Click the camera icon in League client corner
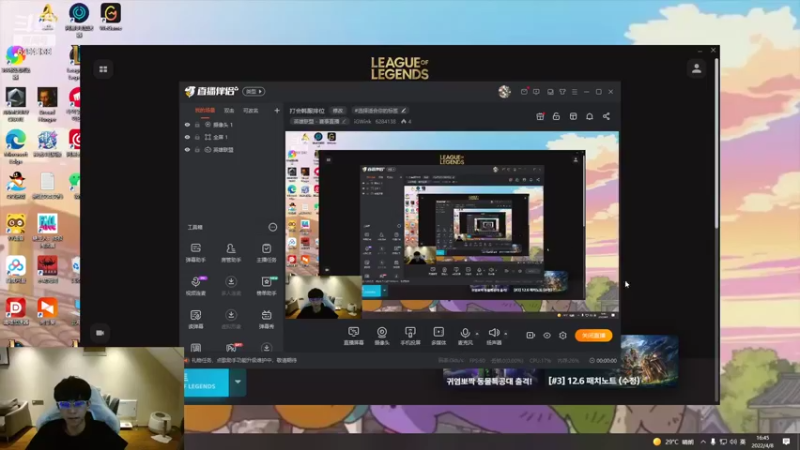The width and height of the screenshot is (800, 450). pyautogui.click(x=100, y=333)
